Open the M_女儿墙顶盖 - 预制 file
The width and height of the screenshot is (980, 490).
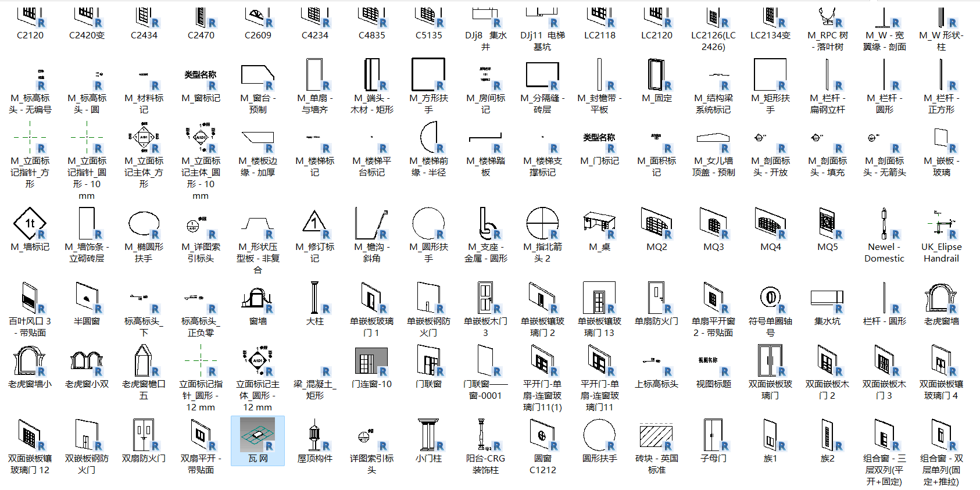pos(713,149)
